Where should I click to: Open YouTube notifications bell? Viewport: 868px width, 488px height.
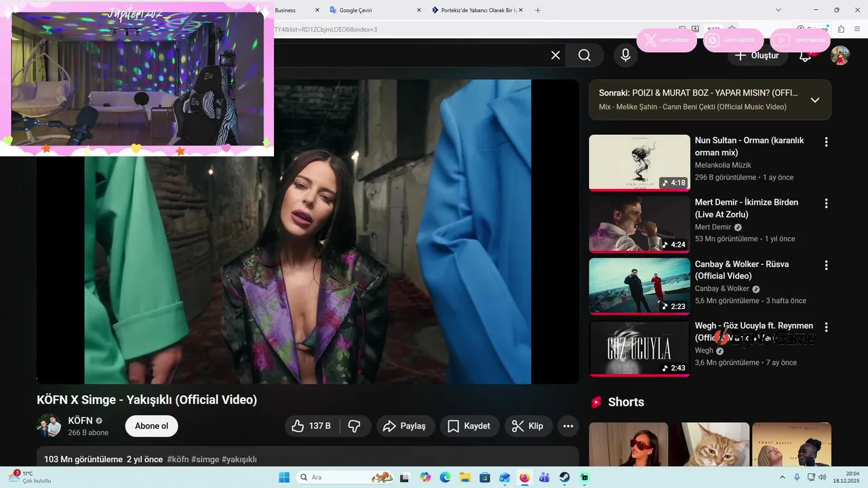tap(806, 56)
